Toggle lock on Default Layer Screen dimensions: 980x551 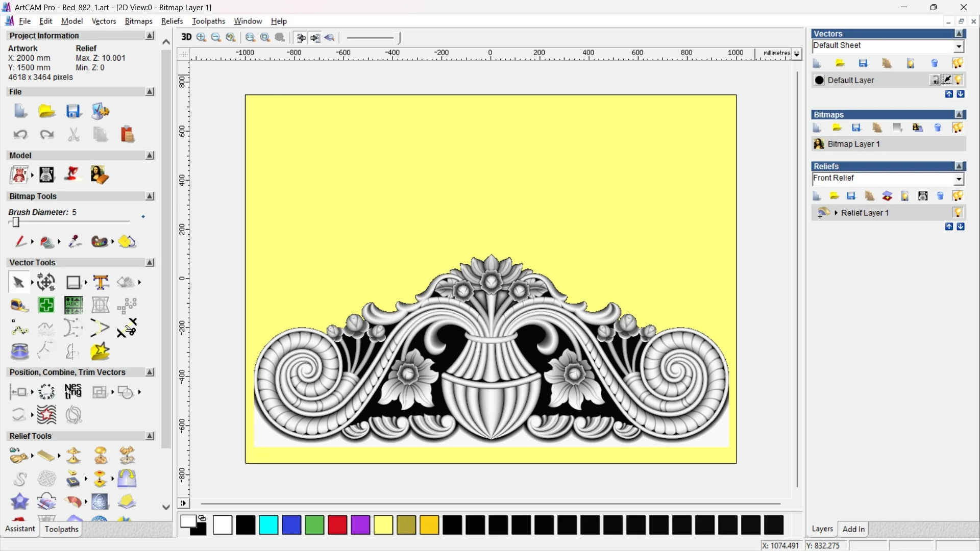tap(935, 80)
